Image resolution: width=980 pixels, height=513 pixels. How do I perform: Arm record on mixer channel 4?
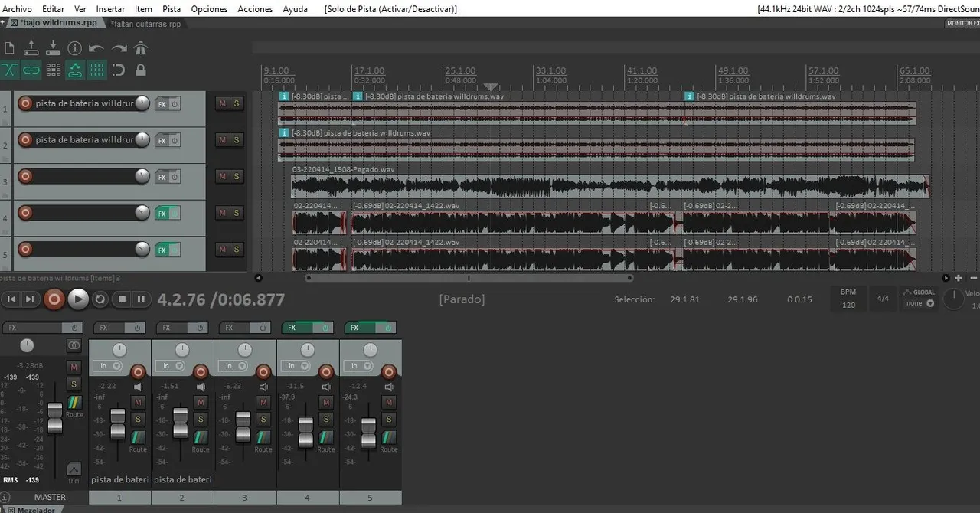click(326, 372)
